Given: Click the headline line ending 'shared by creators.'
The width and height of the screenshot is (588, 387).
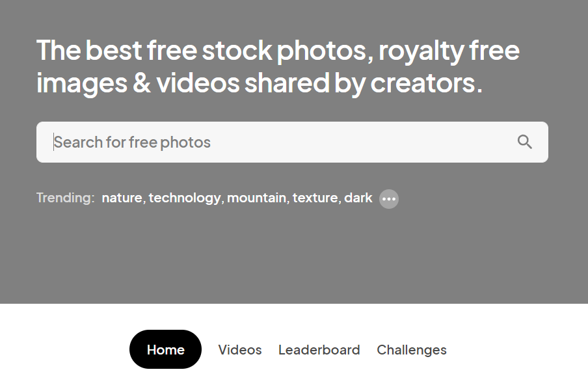Looking at the screenshot, I should [x=260, y=83].
